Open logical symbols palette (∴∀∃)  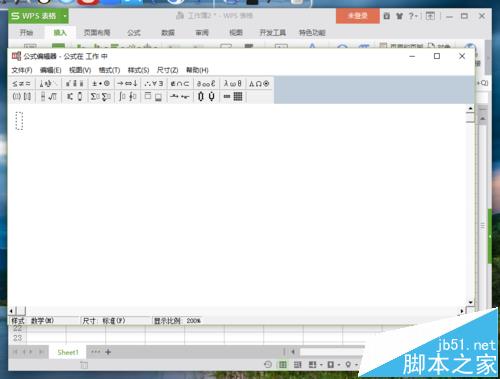(x=154, y=84)
